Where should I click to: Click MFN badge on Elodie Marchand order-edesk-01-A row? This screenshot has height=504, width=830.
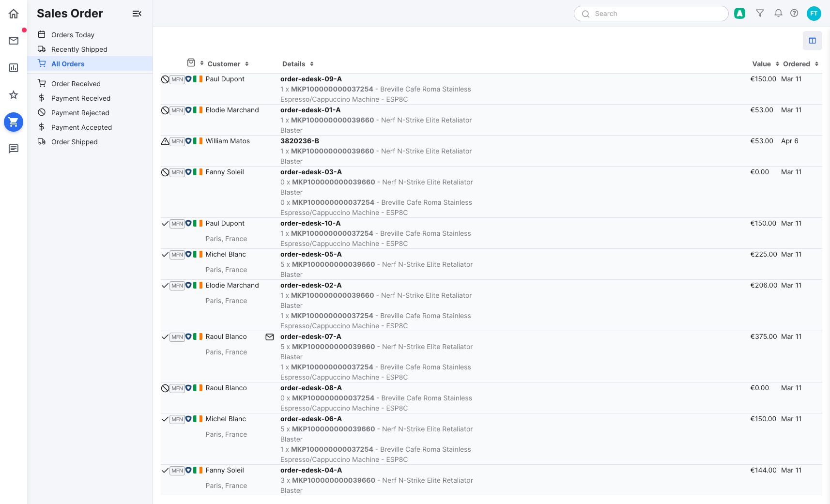tap(177, 110)
